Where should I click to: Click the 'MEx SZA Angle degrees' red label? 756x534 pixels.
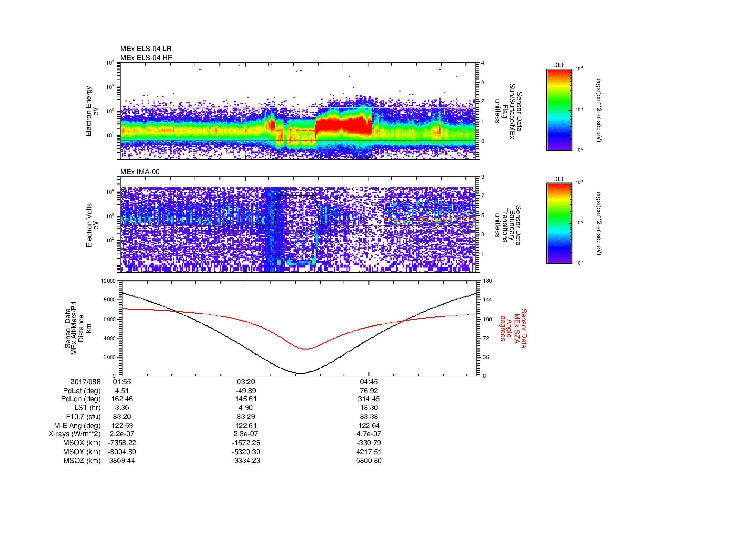[x=513, y=328]
